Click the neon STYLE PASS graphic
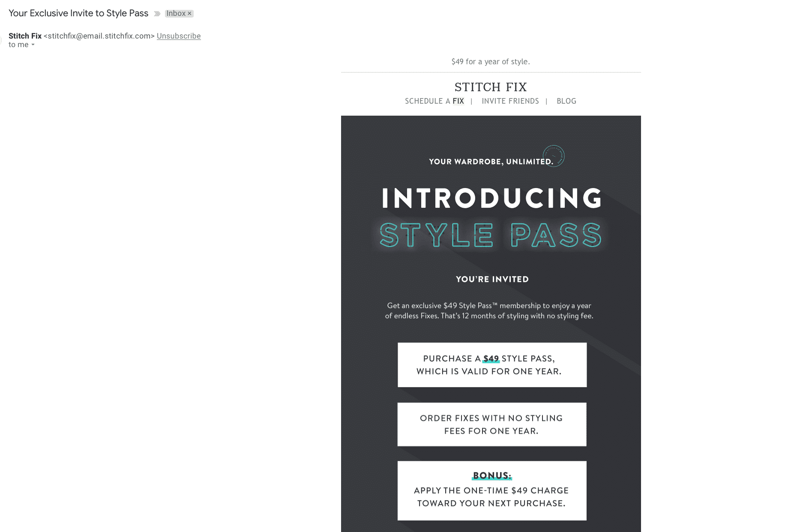 491,235
